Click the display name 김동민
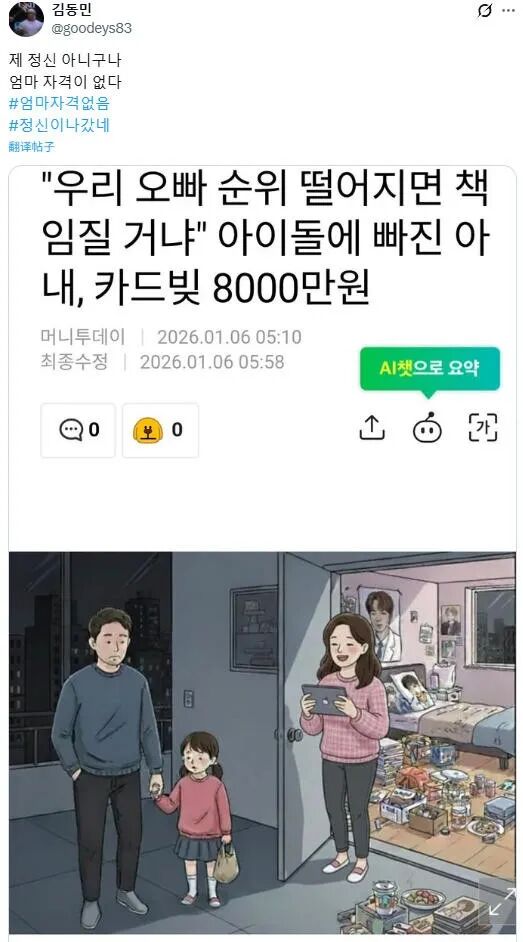Image resolution: width=523 pixels, height=942 pixels. pos(69,10)
